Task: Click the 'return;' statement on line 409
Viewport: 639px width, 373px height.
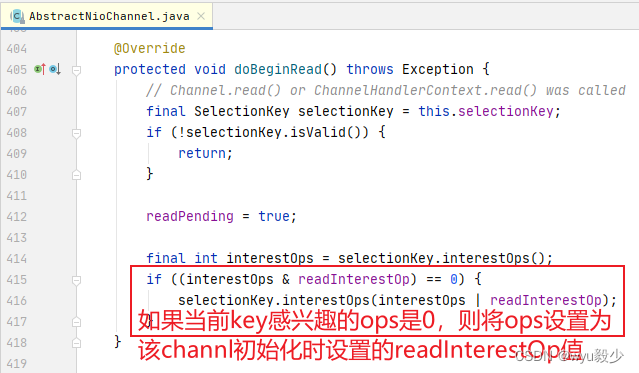Action: (x=205, y=153)
